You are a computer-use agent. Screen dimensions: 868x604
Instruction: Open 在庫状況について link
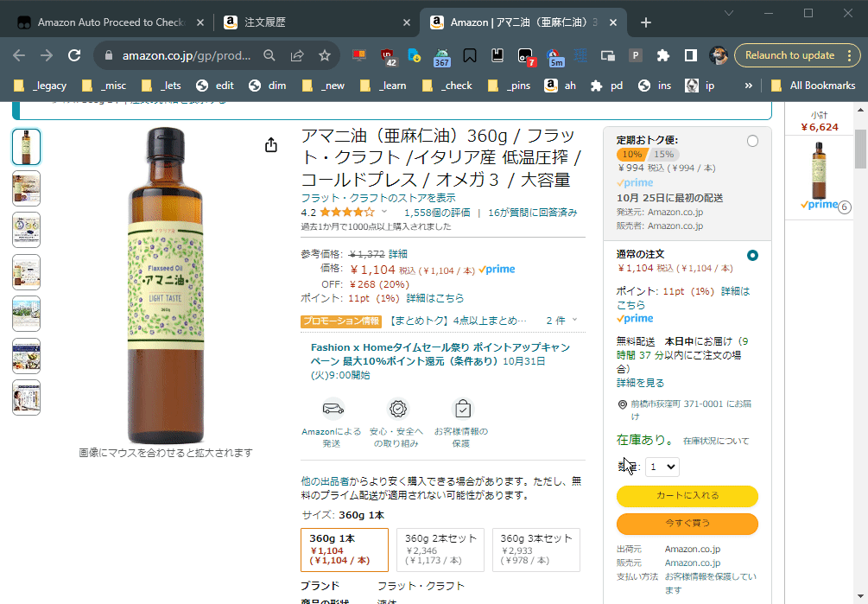(716, 442)
